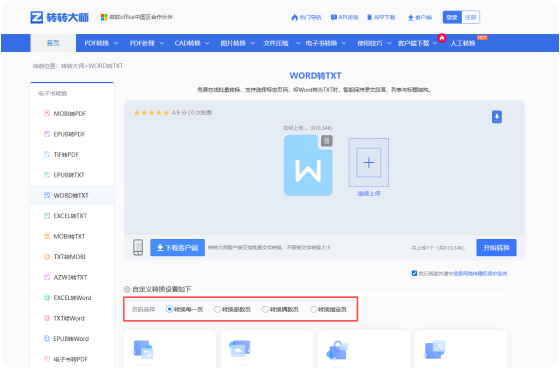This screenshot has width=560, height=369.
Task: Click the 登录 button
Action: coord(452,17)
